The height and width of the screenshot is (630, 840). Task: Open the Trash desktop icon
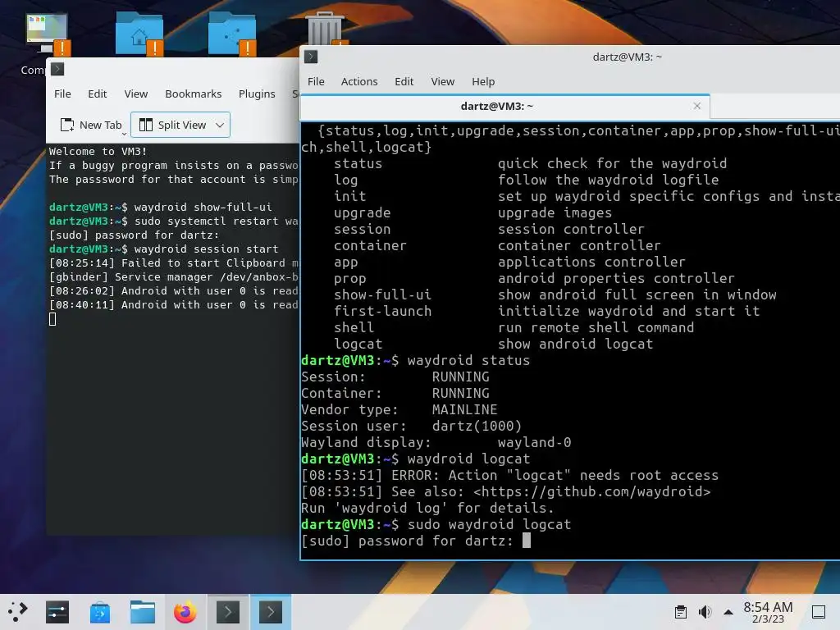coord(325,29)
